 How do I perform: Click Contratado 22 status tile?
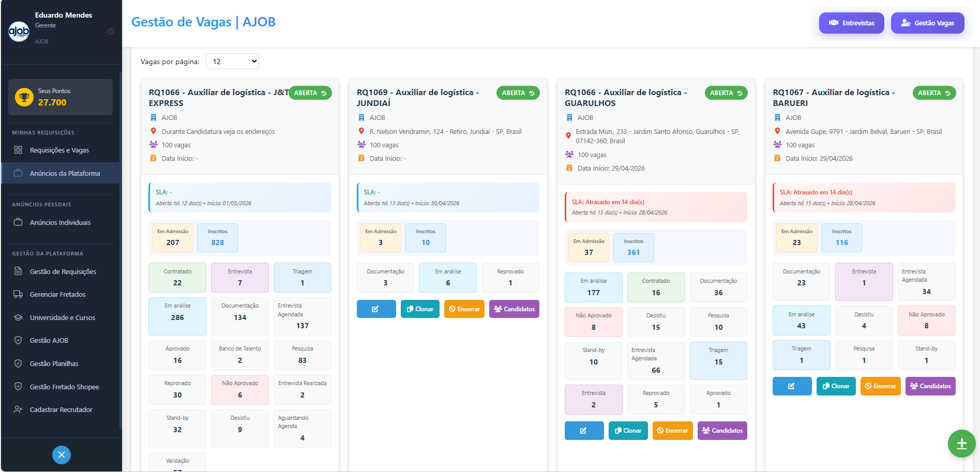[x=177, y=278]
